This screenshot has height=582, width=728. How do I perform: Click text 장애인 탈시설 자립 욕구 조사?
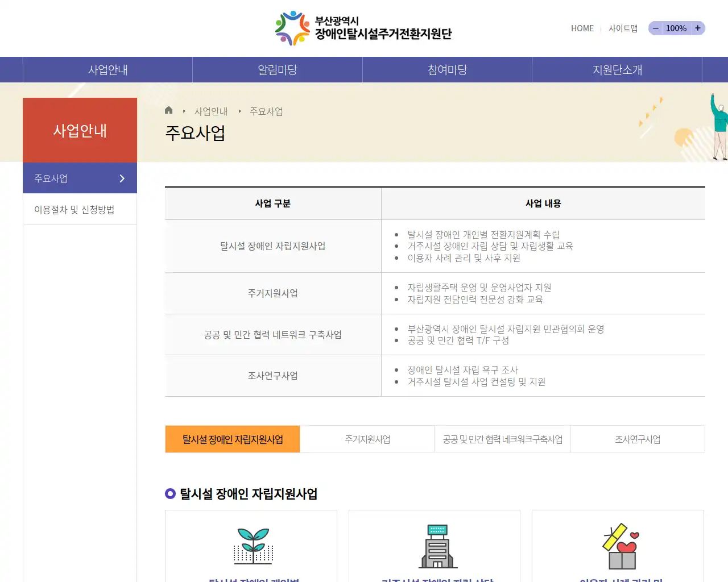(462, 370)
